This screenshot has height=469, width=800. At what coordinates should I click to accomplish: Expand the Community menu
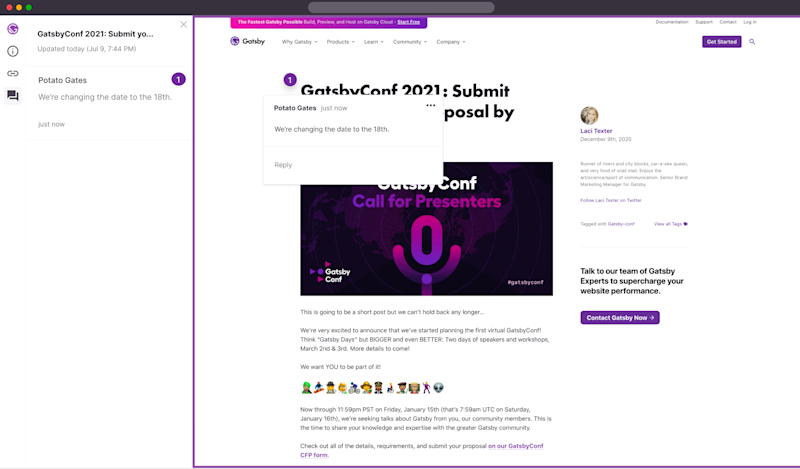(410, 42)
